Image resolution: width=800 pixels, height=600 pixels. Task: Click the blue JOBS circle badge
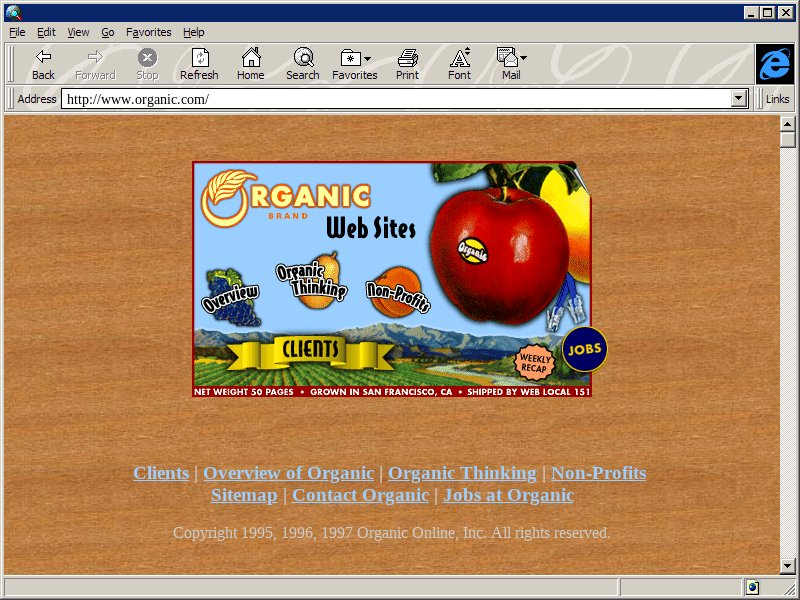point(584,350)
